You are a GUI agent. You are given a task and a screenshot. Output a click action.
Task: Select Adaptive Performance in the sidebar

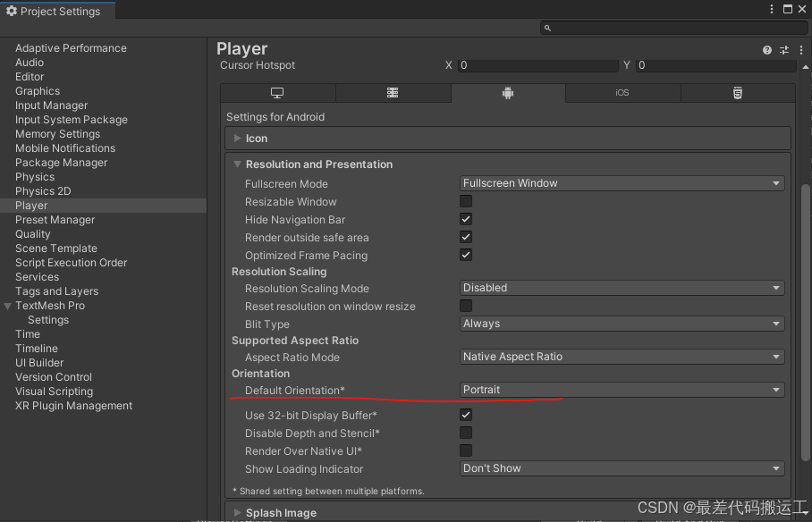pos(71,48)
